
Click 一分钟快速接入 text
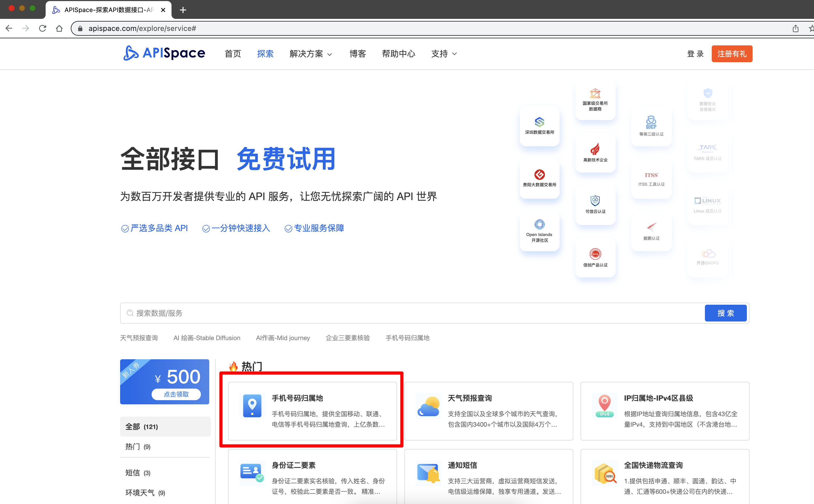(x=240, y=228)
